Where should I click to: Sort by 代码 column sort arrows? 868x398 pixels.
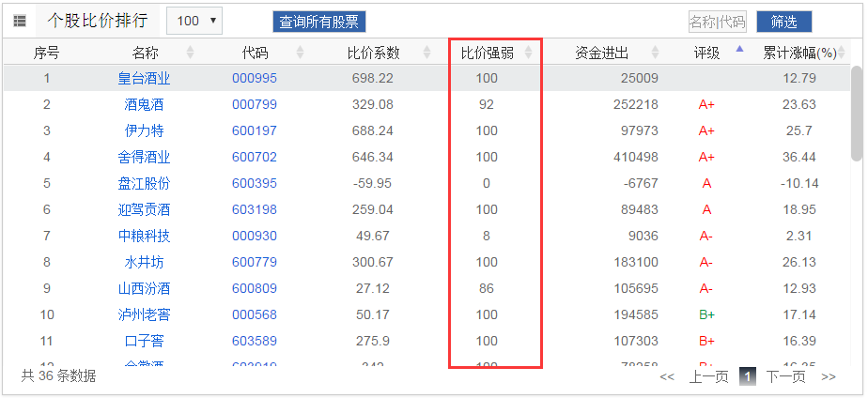point(300,53)
